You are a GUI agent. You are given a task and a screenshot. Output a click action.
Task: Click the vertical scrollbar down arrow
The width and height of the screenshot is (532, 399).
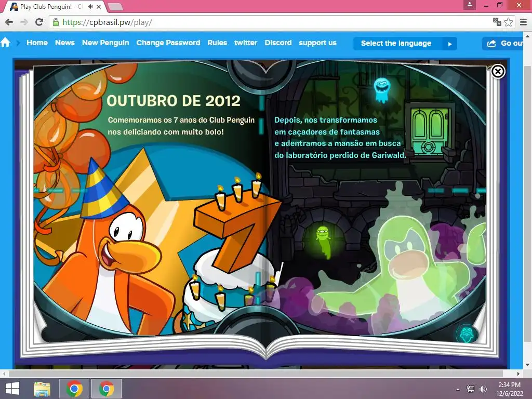(x=528, y=365)
